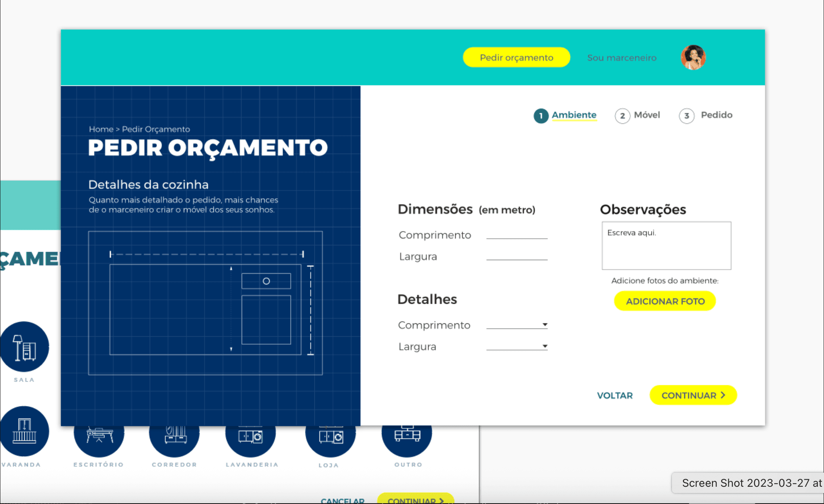Select step 2 Móvel tab
Image resolution: width=824 pixels, height=504 pixels.
638,115
